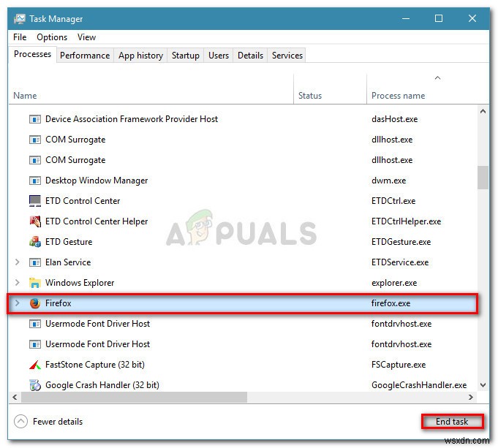
Task: Open the View menu
Action: click(86, 37)
